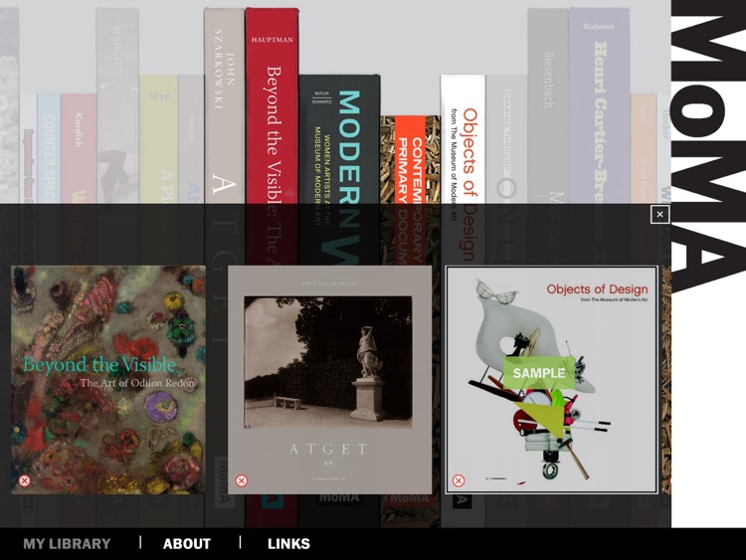Select the orange Contemporary Primary Documents spine
The image size is (746, 560).
(x=410, y=159)
